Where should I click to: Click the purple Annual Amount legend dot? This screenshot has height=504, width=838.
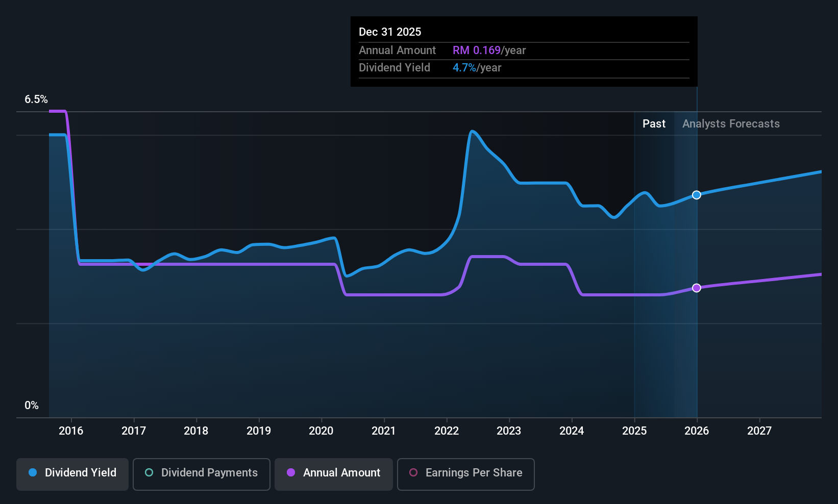(291, 473)
